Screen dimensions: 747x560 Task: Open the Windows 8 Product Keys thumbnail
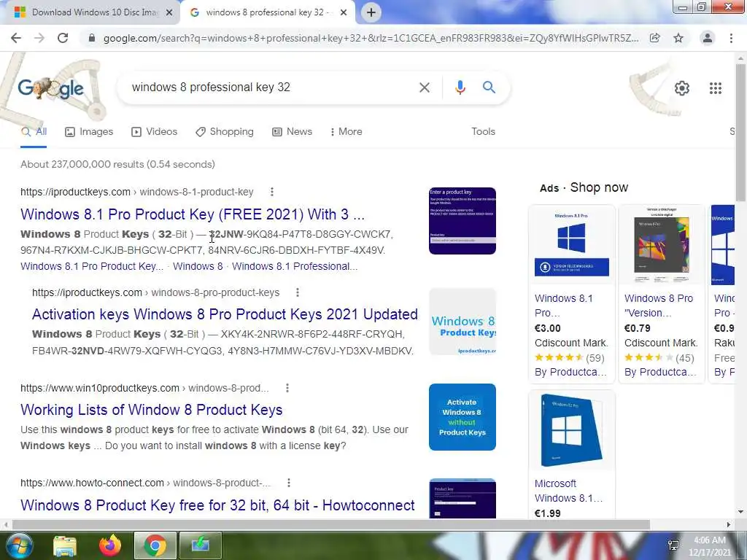click(462, 322)
